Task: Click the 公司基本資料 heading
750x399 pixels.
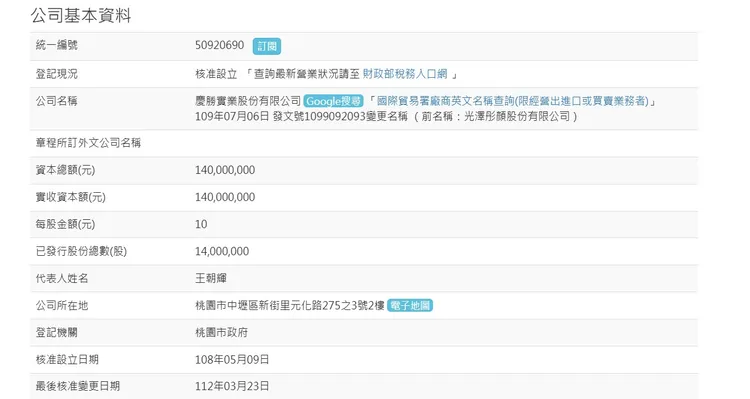Action: pyautogui.click(x=81, y=15)
